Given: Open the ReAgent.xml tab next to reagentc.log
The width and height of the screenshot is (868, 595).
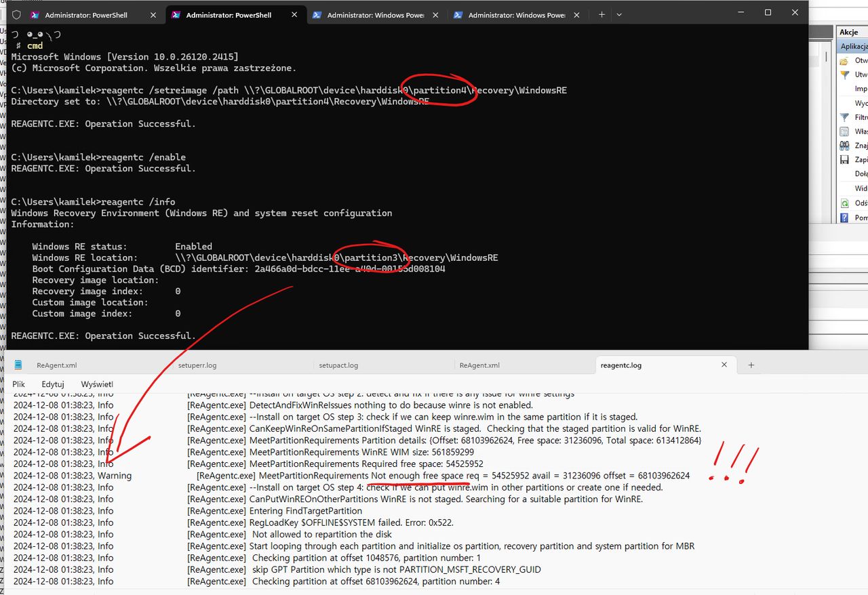Looking at the screenshot, I should click(x=479, y=365).
